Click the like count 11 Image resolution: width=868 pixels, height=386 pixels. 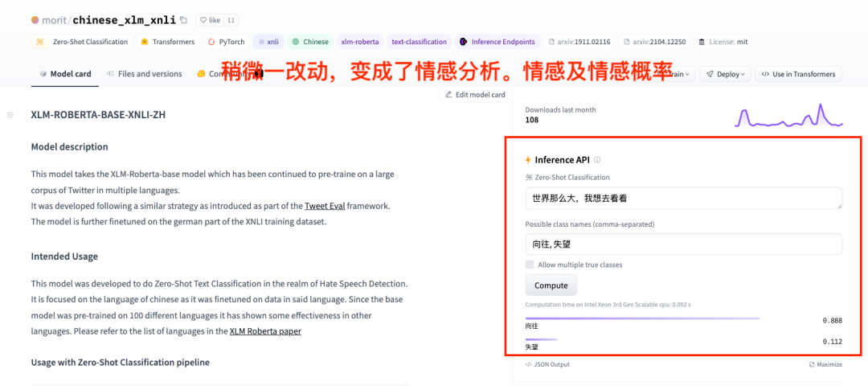[x=231, y=20]
